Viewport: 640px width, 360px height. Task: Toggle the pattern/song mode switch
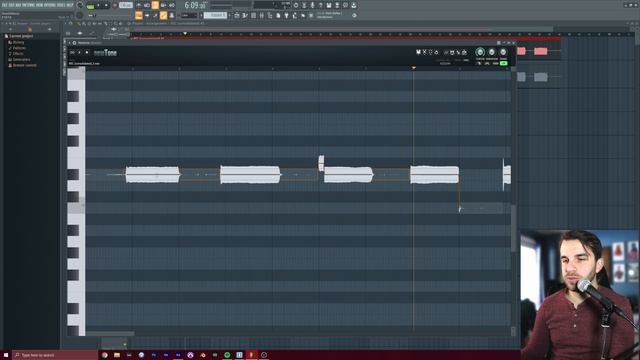[x=91, y=6]
